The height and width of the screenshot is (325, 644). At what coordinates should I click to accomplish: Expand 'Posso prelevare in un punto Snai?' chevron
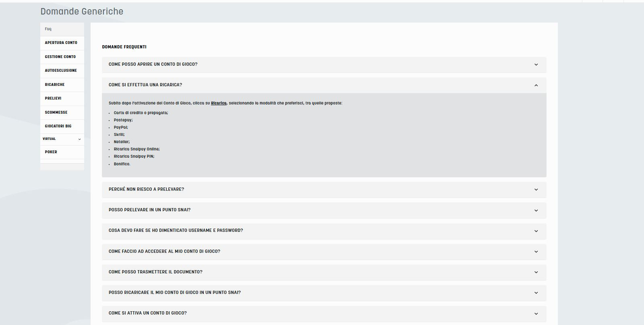coord(536,210)
